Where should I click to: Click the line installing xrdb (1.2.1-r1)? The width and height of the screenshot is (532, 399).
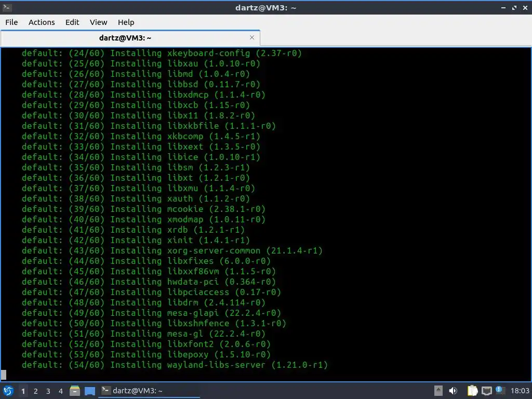click(x=133, y=230)
